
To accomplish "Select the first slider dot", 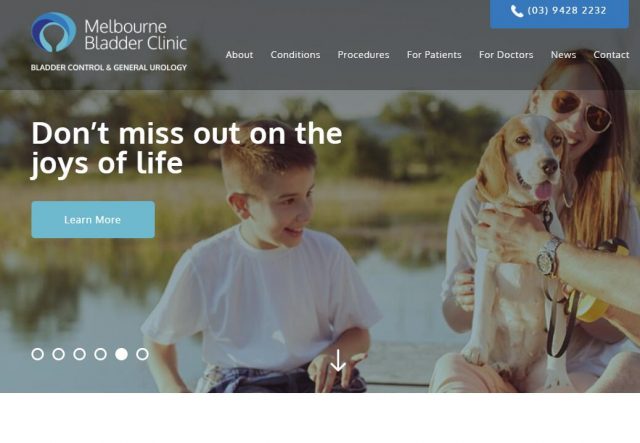I will (38, 354).
